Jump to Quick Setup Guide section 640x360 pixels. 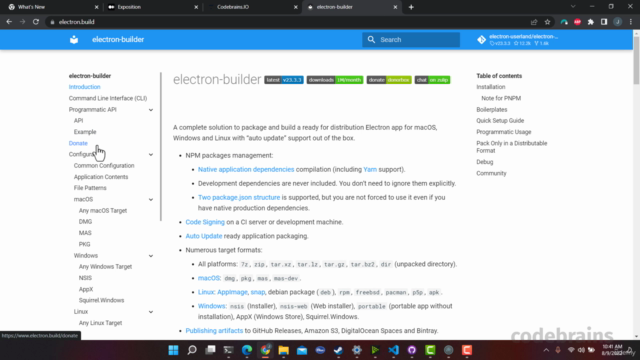pos(500,121)
